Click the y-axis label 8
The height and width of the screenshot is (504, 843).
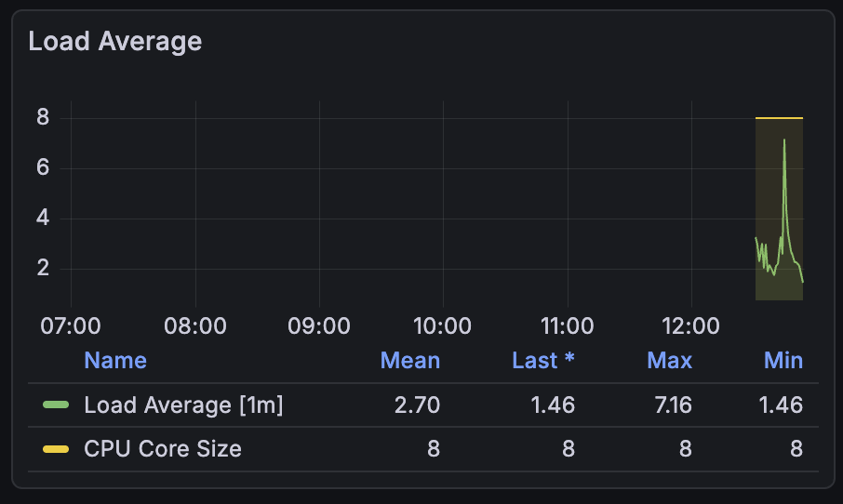tap(42, 118)
